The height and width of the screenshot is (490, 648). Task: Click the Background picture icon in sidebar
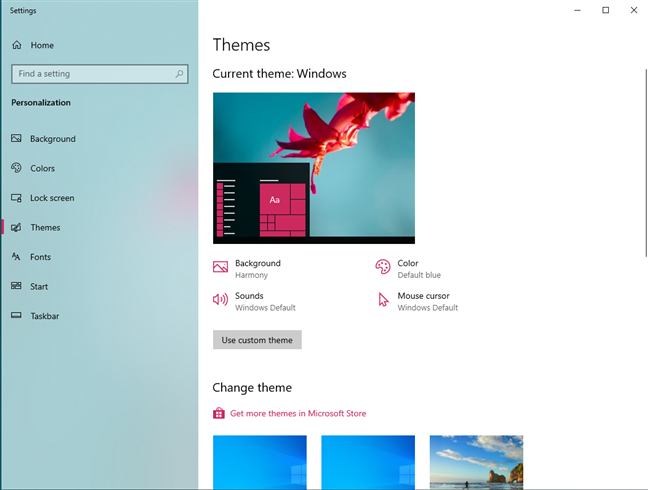pos(16,138)
